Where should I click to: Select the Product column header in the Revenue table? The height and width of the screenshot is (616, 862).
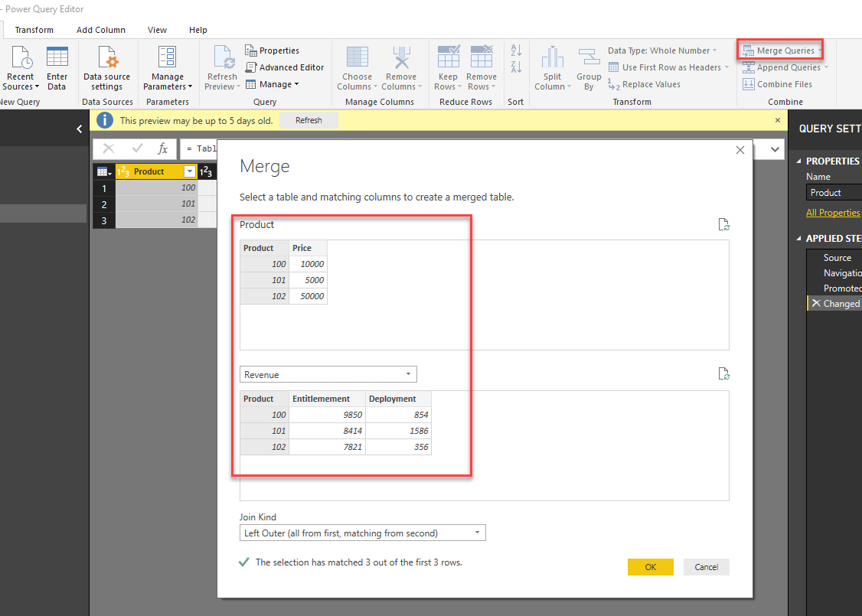[264, 399]
